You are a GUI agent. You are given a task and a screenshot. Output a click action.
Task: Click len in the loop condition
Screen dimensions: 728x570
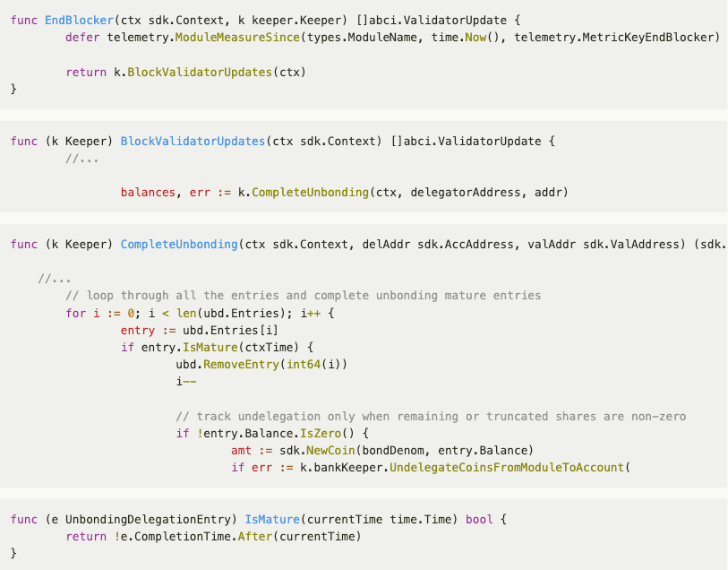click(185, 314)
